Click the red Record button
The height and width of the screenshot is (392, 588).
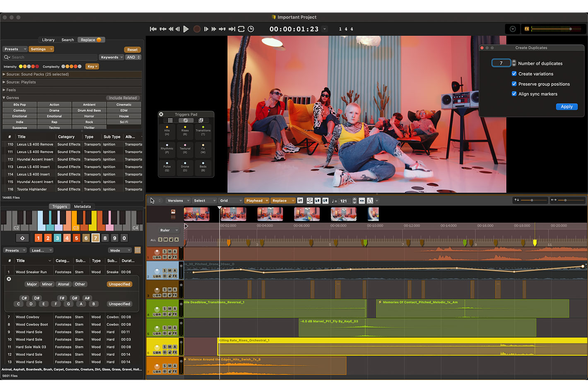(x=197, y=29)
